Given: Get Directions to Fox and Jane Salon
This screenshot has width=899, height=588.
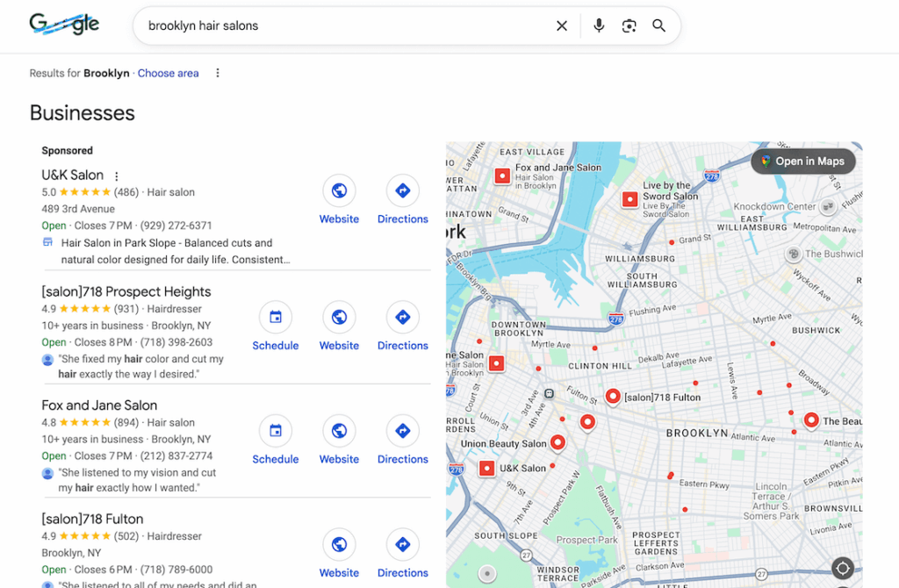Looking at the screenshot, I should pyautogui.click(x=402, y=431).
